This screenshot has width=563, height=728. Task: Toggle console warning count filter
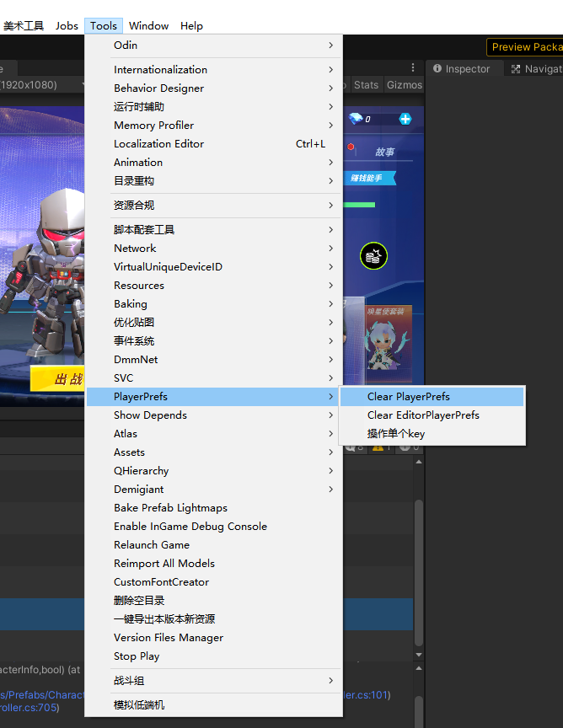383,447
